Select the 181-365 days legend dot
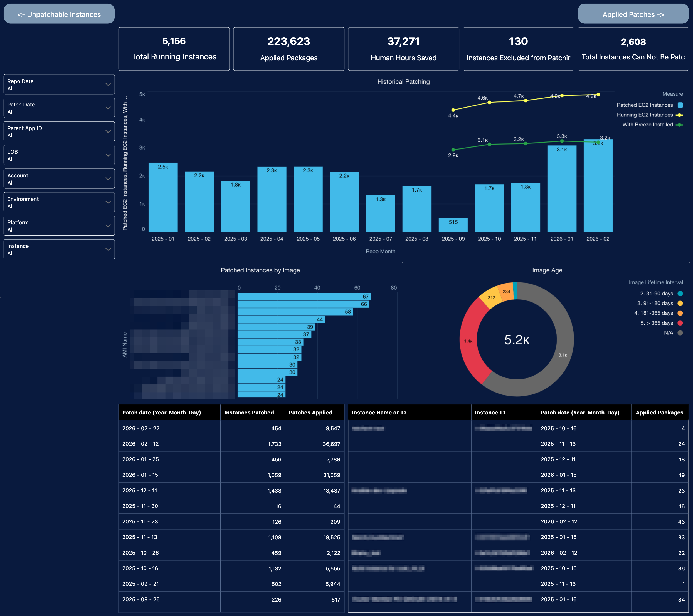Image resolution: width=693 pixels, height=616 pixels. 680,313
